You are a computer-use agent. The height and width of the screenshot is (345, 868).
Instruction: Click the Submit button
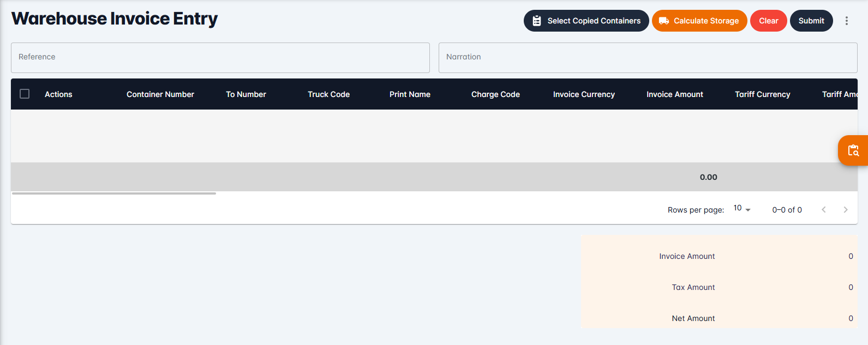pos(811,21)
